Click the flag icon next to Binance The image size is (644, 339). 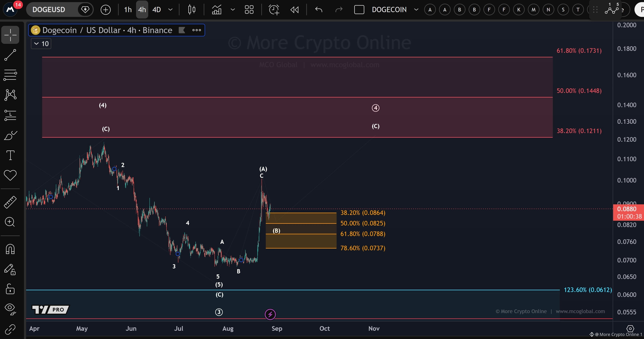182,30
